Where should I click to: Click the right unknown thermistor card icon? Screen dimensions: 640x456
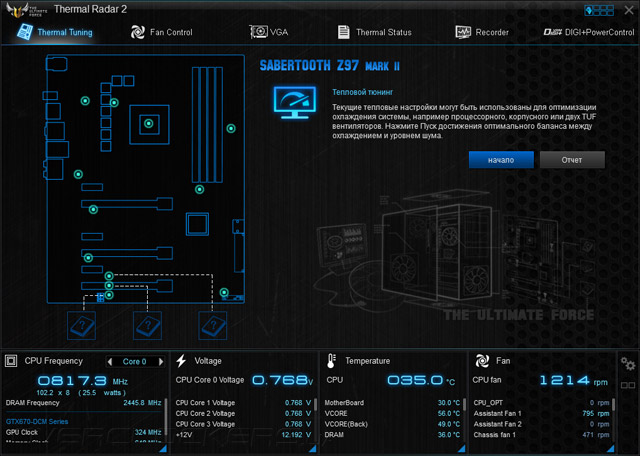click(x=213, y=325)
